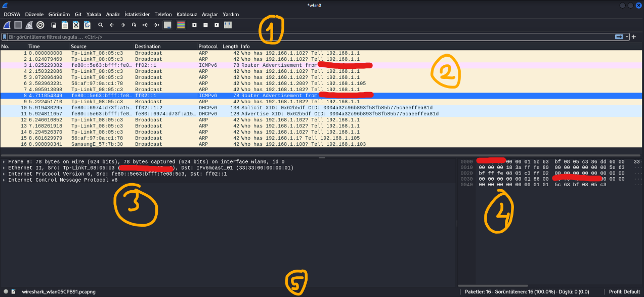Open the İstatistikler menu

pyautogui.click(x=137, y=14)
